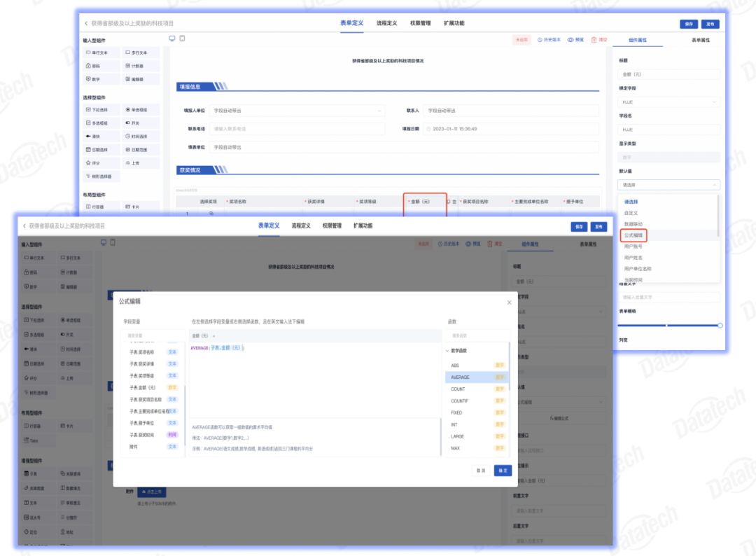Pick the 定位 location component icon
This screenshot has width=756, height=556.
coord(27,532)
